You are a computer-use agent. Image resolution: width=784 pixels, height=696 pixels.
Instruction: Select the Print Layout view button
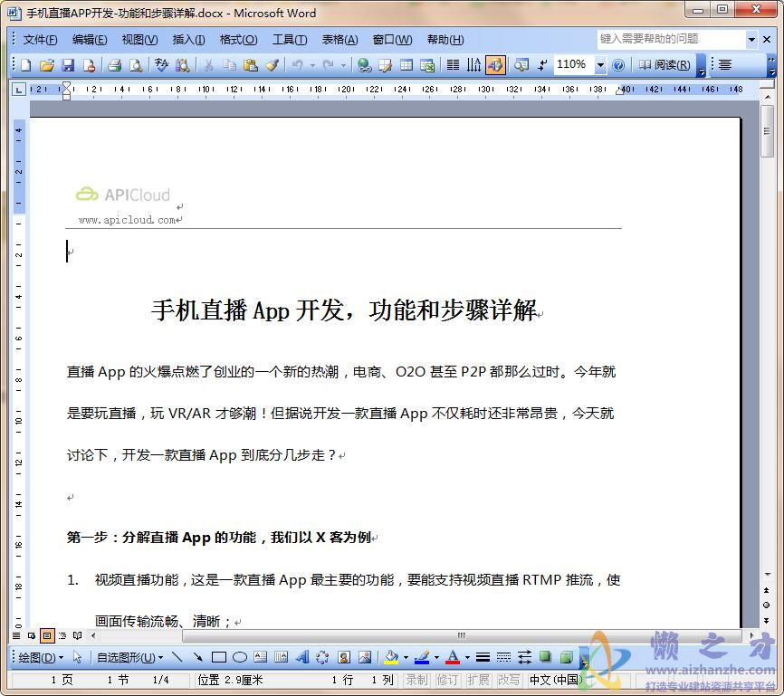click(47, 636)
